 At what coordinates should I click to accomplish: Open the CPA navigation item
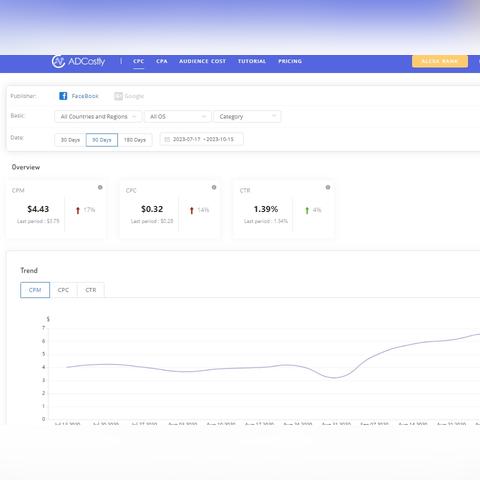pos(162,61)
